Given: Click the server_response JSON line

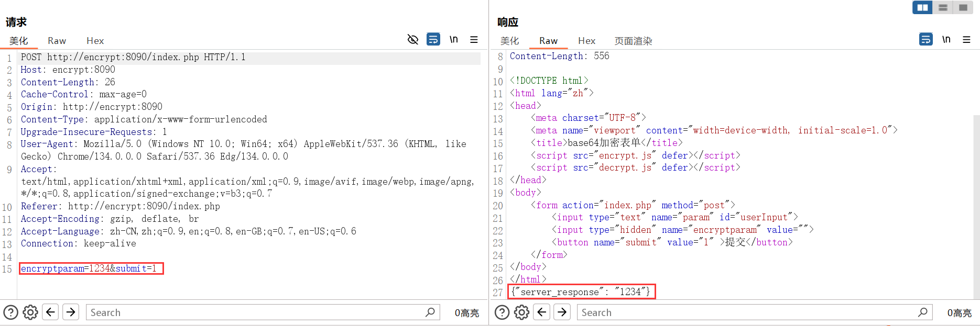Looking at the screenshot, I should pyautogui.click(x=580, y=292).
